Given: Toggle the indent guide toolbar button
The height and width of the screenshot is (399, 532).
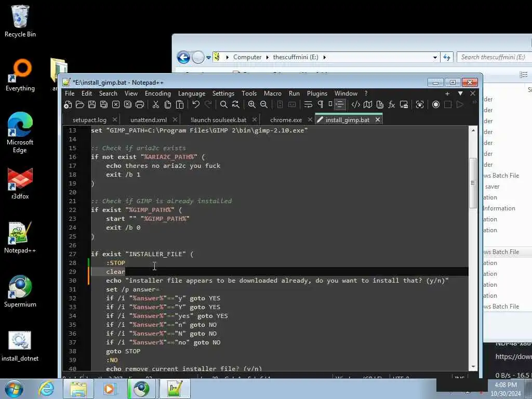Looking at the screenshot, I should [x=340, y=105].
